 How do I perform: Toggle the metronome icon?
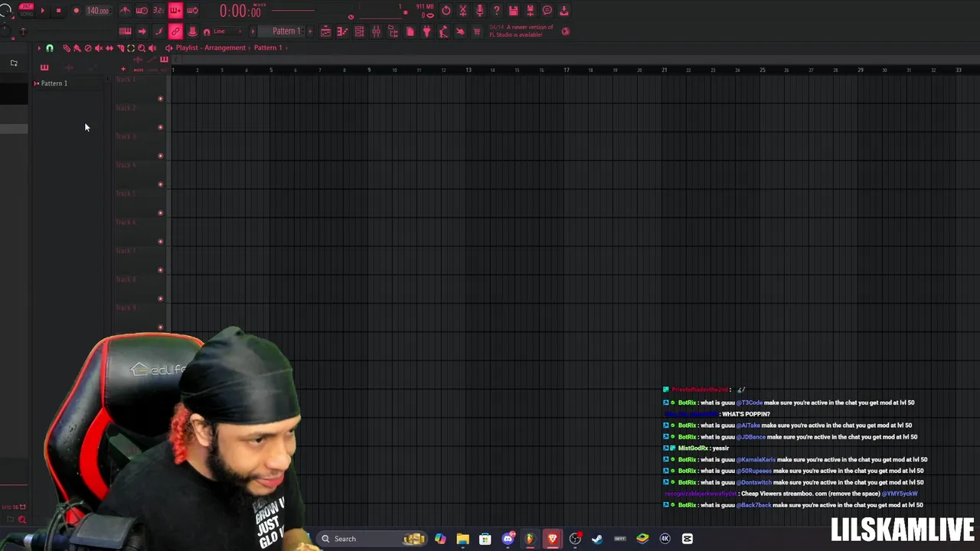pyautogui.click(x=125, y=11)
